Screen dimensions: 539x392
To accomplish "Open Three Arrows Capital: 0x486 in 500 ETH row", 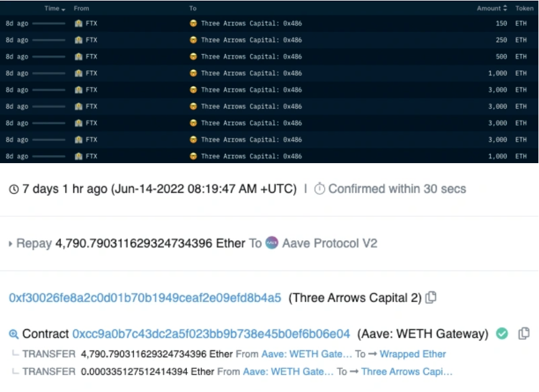I will 251,56.
